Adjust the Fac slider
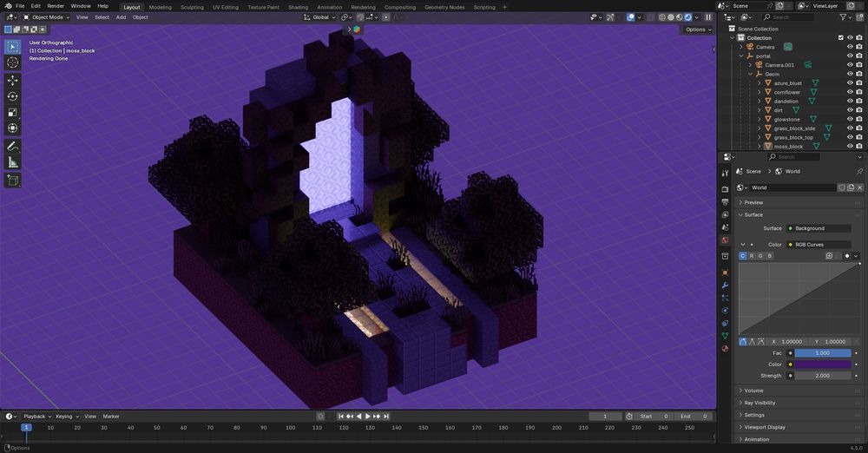Screen dimensions: 868x453 coord(823,352)
